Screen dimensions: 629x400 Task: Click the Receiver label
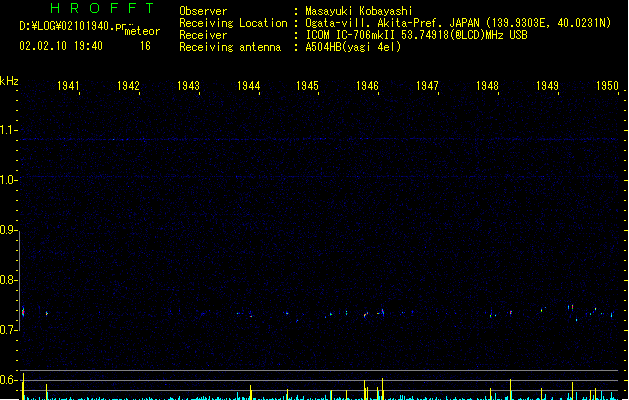[203, 35]
